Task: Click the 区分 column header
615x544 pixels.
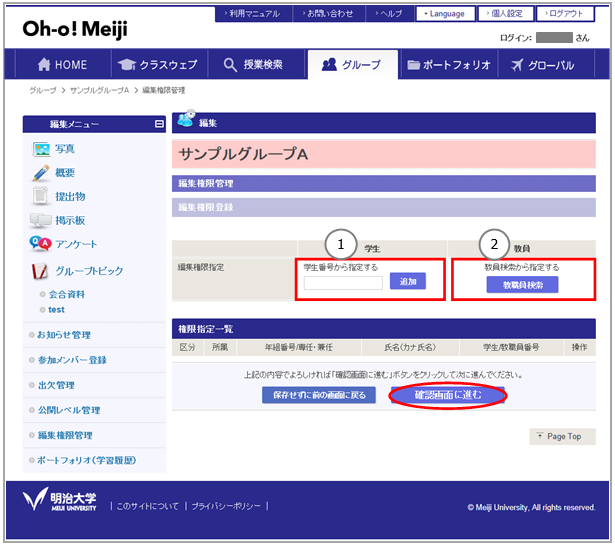Action: (x=187, y=348)
